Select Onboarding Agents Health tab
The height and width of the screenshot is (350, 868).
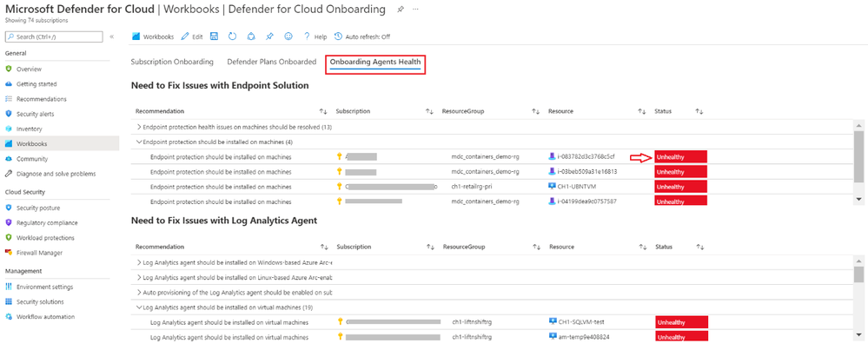[x=375, y=63]
